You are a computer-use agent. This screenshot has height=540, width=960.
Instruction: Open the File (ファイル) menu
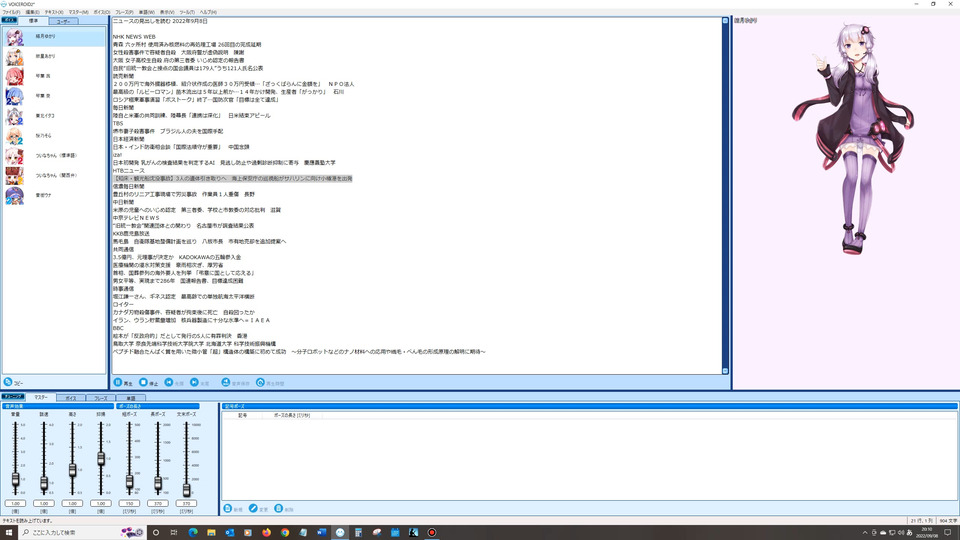click(11, 12)
